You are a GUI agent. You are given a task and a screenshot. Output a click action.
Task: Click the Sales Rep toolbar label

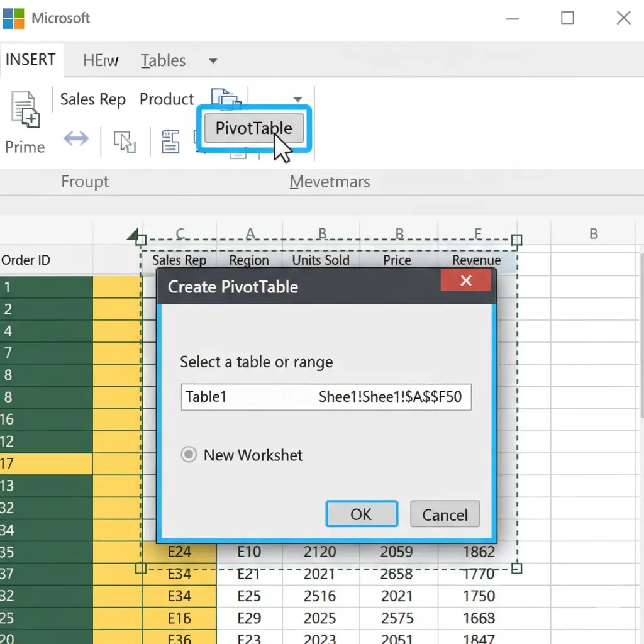pos(92,99)
